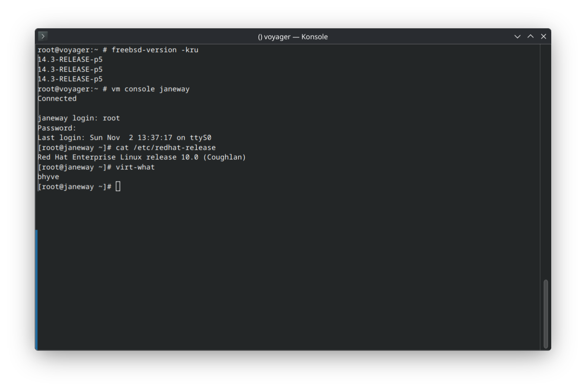The width and height of the screenshot is (586, 392).
Task: Click the 'virt-what' command text
Action: [x=135, y=167]
